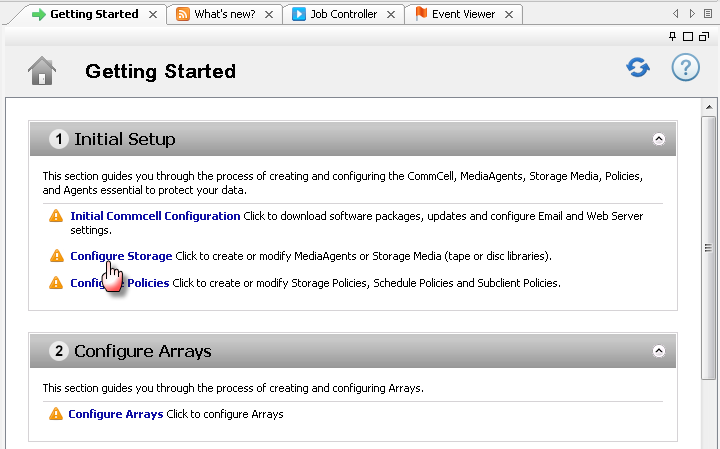The height and width of the screenshot is (449, 720).
Task: Click the Getting Started page title
Action: point(160,71)
